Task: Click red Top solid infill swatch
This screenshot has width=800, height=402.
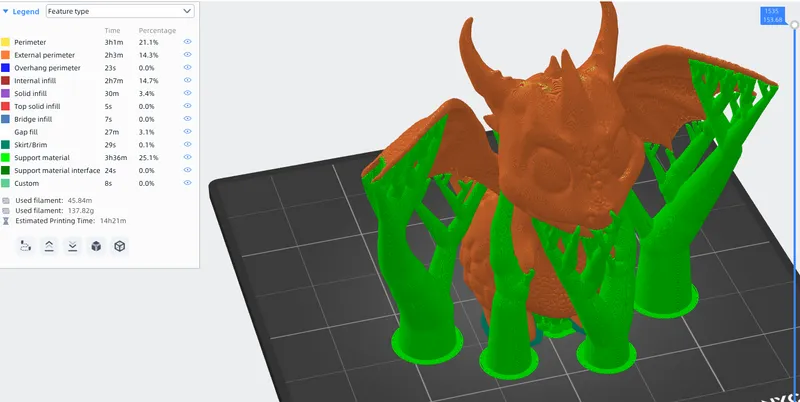Action: (5, 106)
